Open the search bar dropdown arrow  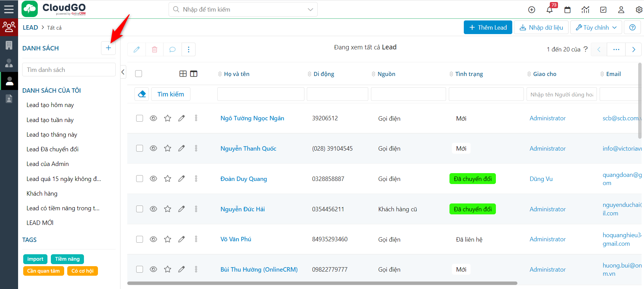click(x=310, y=10)
